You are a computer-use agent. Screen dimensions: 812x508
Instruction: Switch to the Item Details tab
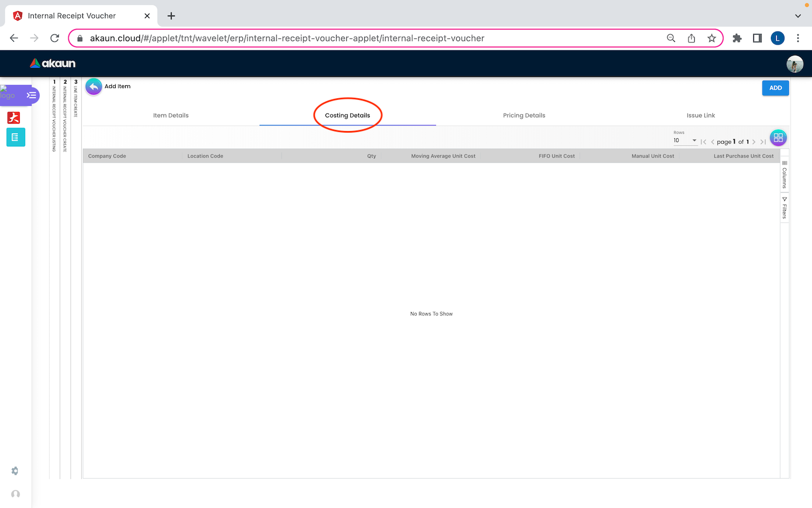pos(171,116)
